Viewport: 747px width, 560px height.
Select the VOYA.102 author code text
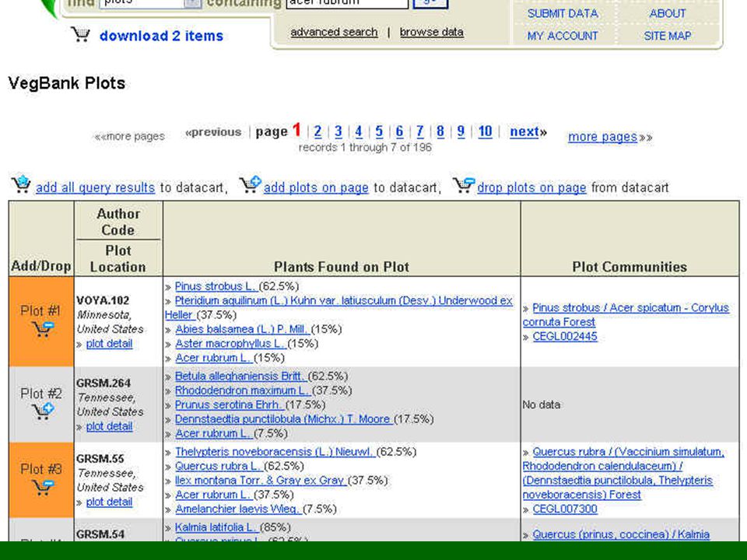point(103,300)
